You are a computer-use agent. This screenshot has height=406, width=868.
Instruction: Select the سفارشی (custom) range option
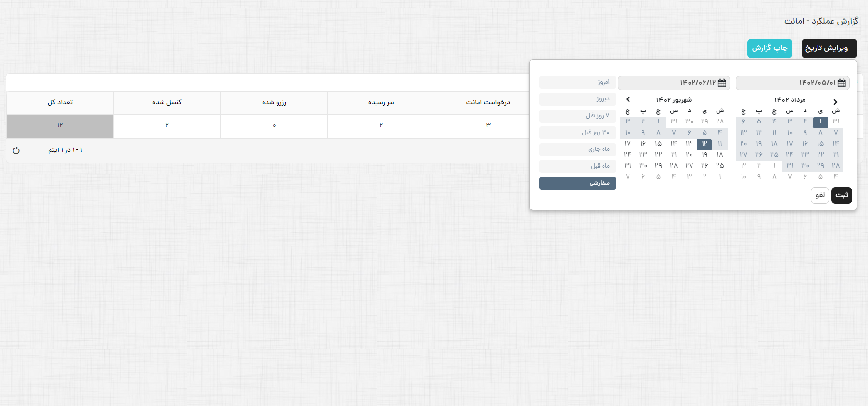578,183
